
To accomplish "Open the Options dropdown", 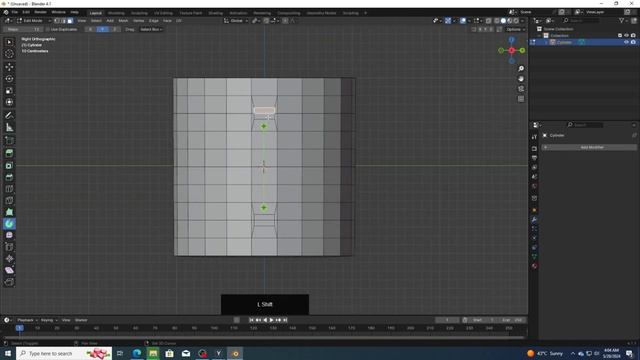I will click(515, 29).
